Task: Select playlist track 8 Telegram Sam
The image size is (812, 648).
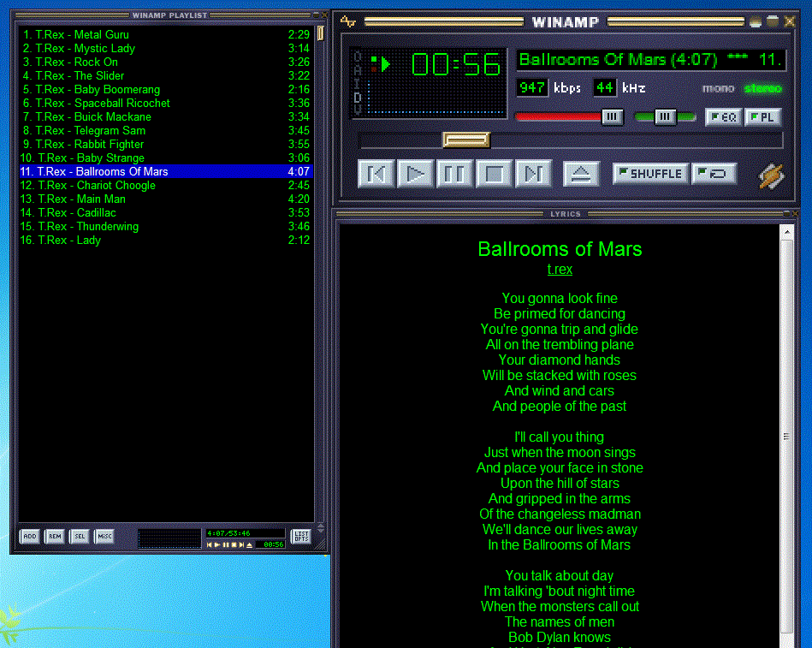Action: [166, 130]
